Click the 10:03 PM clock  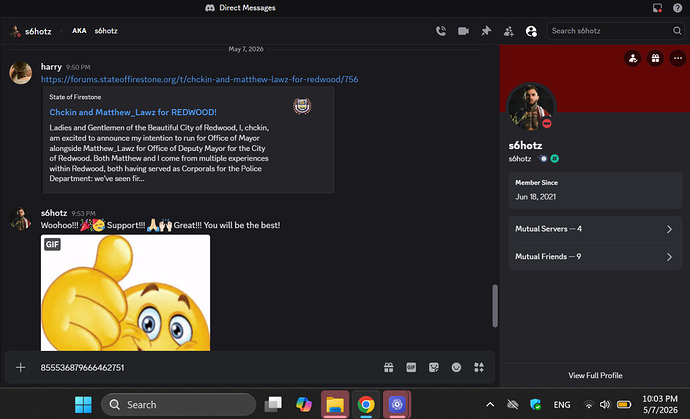[660, 399]
